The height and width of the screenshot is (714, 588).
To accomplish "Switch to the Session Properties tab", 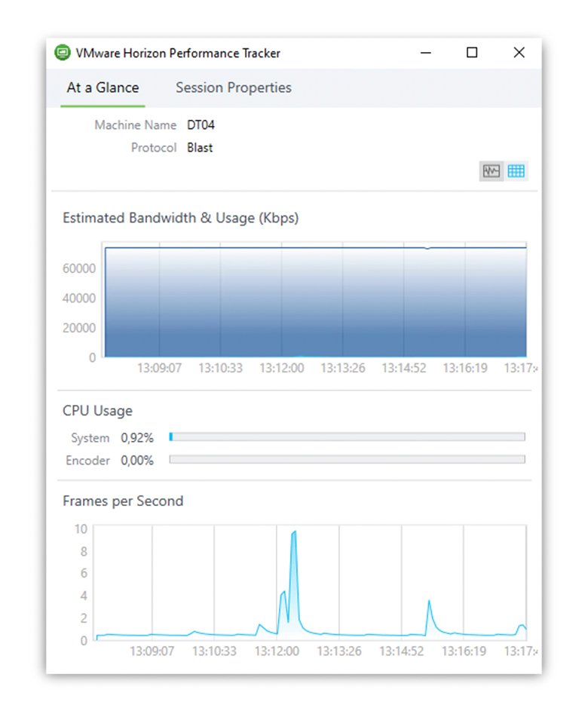I will [232, 87].
